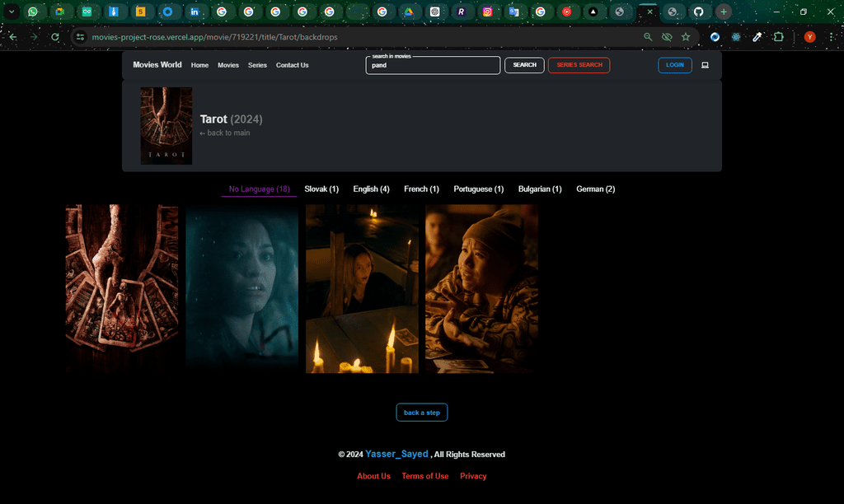Reload the current page

[x=55, y=37]
